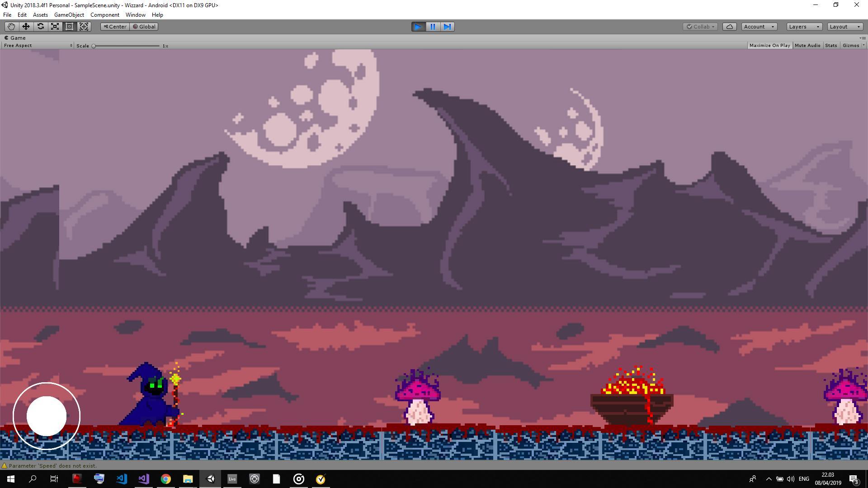Select the Move tool

(x=26, y=27)
